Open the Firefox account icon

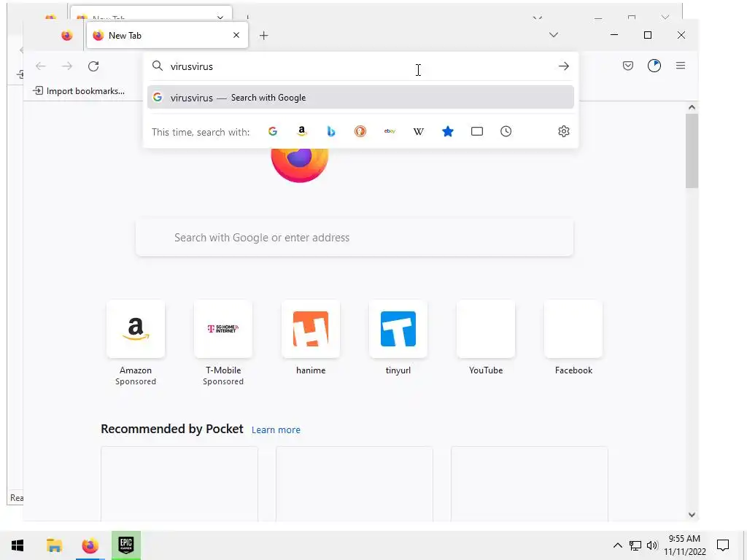(x=654, y=66)
